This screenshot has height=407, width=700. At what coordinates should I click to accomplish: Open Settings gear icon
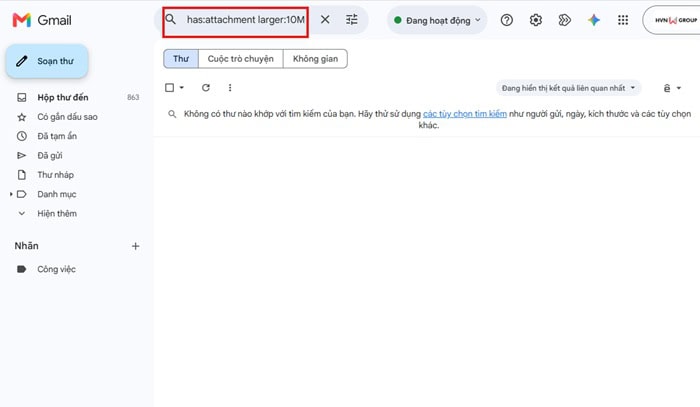(536, 20)
